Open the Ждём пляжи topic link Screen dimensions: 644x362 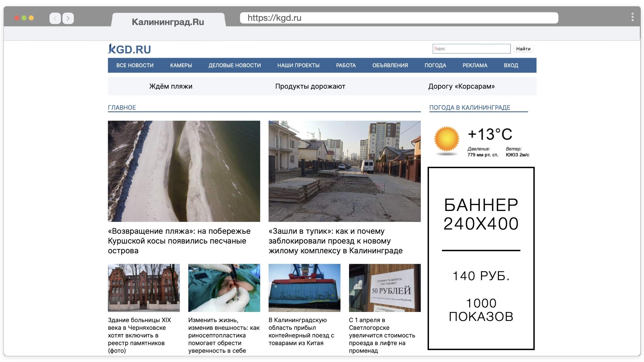click(171, 86)
